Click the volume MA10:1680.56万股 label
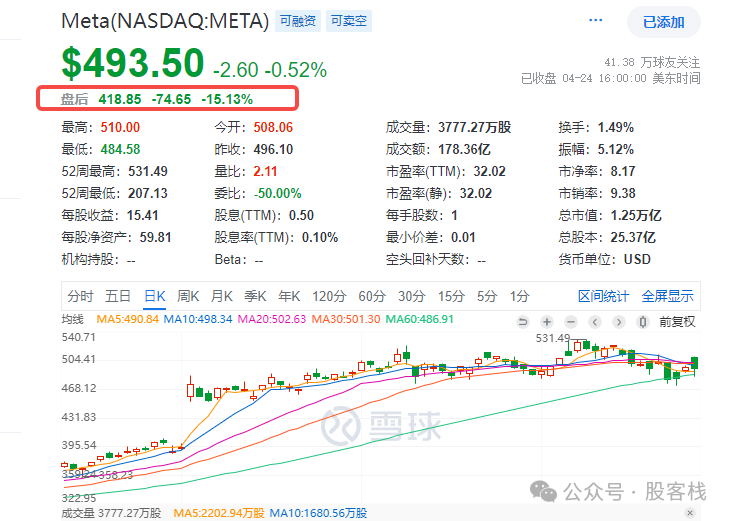 (318, 513)
